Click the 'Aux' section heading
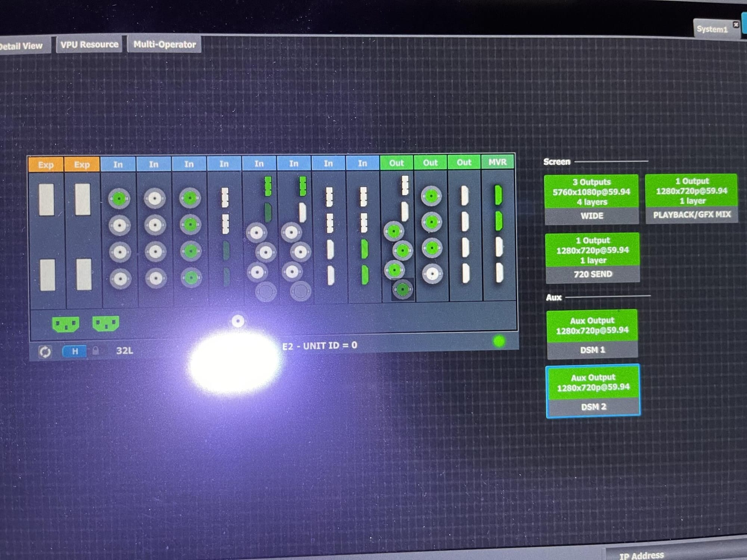Image resolution: width=747 pixels, height=560 pixels. [x=554, y=298]
